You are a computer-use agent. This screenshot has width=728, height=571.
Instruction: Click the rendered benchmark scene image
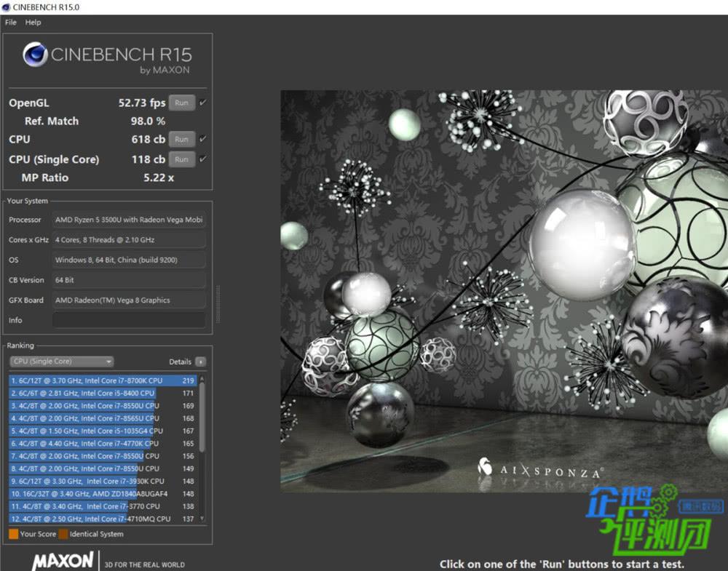(x=504, y=291)
